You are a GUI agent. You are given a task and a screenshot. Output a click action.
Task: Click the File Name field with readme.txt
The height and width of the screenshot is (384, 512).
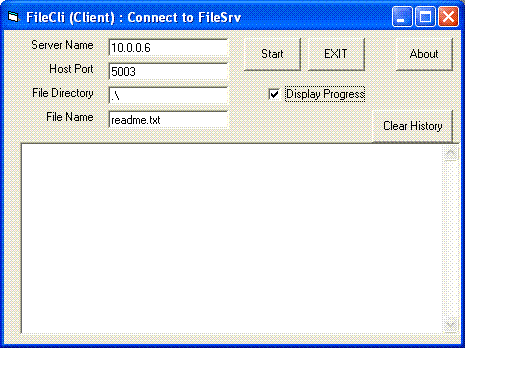(x=168, y=120)
